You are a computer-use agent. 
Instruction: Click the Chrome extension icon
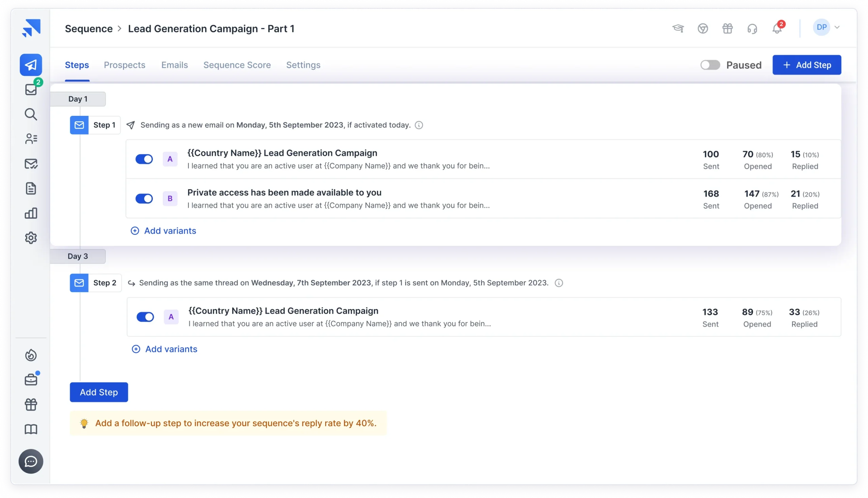[x=703, y=29]
